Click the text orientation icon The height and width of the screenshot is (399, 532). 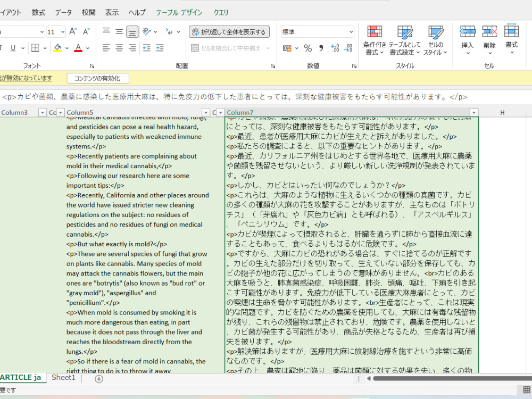[x=147, y=31]
